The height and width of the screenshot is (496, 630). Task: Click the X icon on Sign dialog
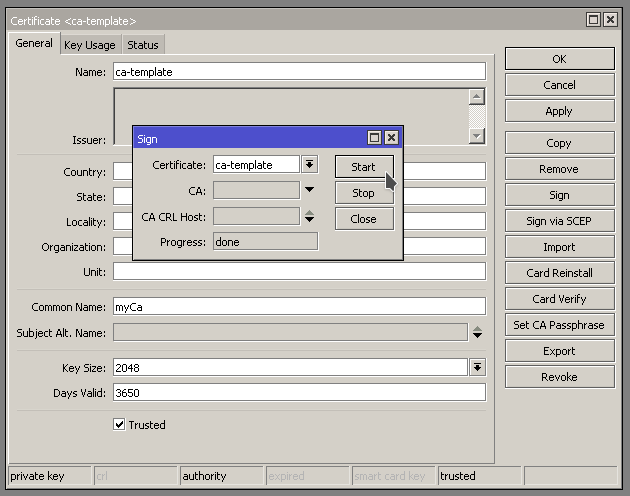391,138
